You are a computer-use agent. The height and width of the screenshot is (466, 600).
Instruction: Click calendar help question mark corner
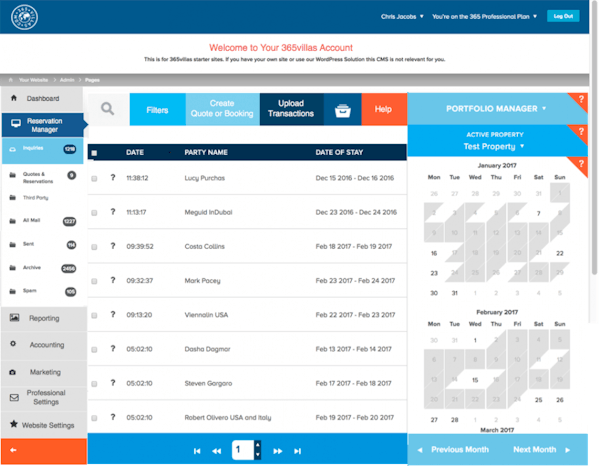pyautogui.click(x=581, y=164)
